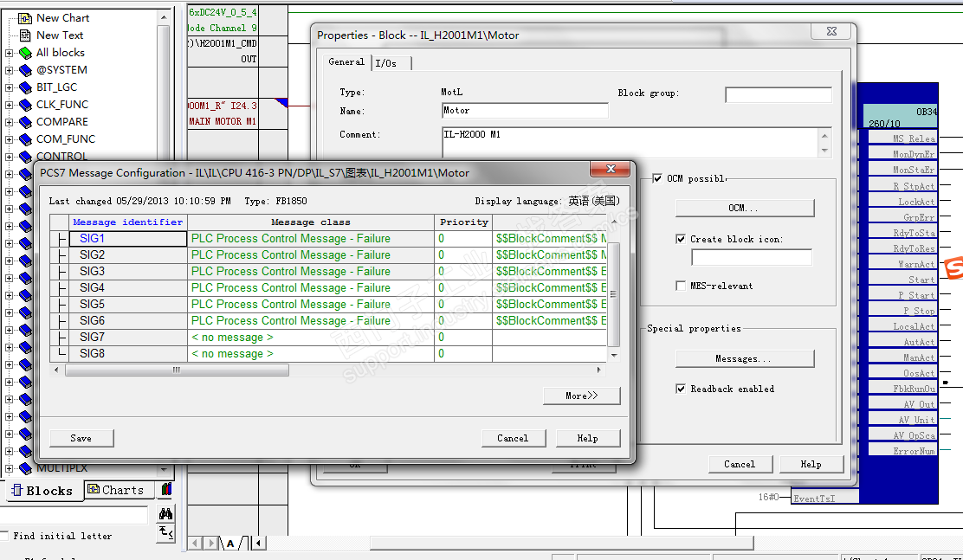Click the New Chart icon
Screen dimensions: 963x560
[x=25, y=18]
